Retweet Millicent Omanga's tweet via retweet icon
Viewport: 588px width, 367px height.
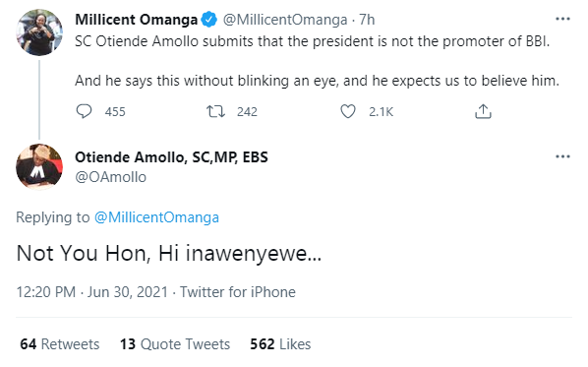point(215,111)
